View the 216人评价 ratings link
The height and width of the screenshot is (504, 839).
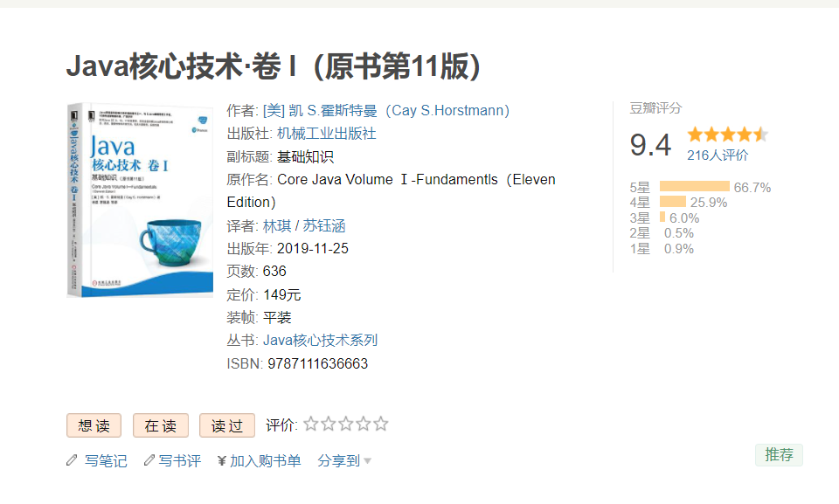pos(718,155)
